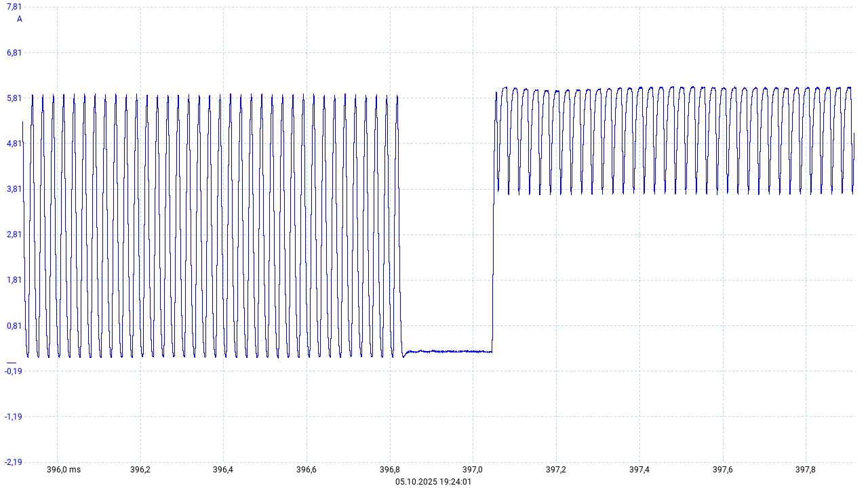Click the -1,19 vertical axis value
868x488 pixels.
pyautogui.click(x=14, y=416)
